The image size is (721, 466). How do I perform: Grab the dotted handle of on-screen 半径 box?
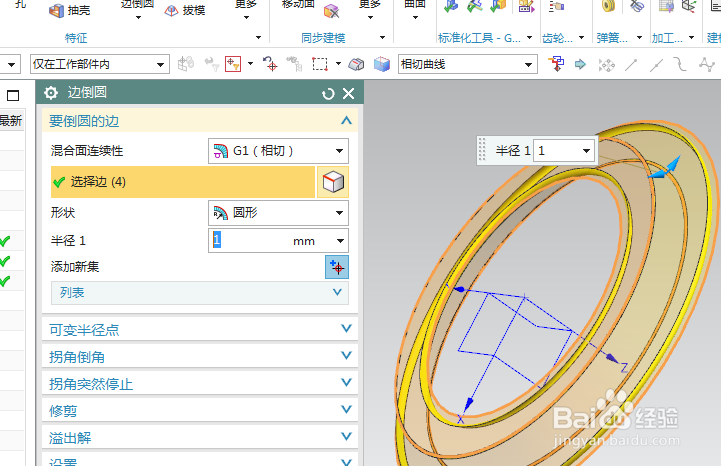coord(482,150)
